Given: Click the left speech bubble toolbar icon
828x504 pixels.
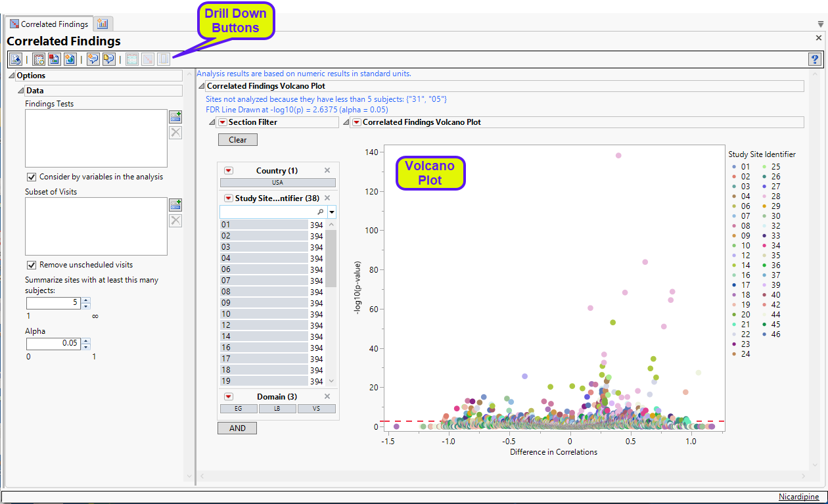Looking at the screenshot, I should coord(93,59).
